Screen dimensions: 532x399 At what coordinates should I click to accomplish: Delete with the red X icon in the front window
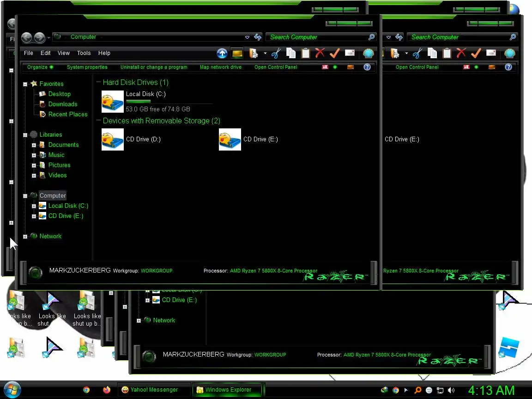coord(320,53)
